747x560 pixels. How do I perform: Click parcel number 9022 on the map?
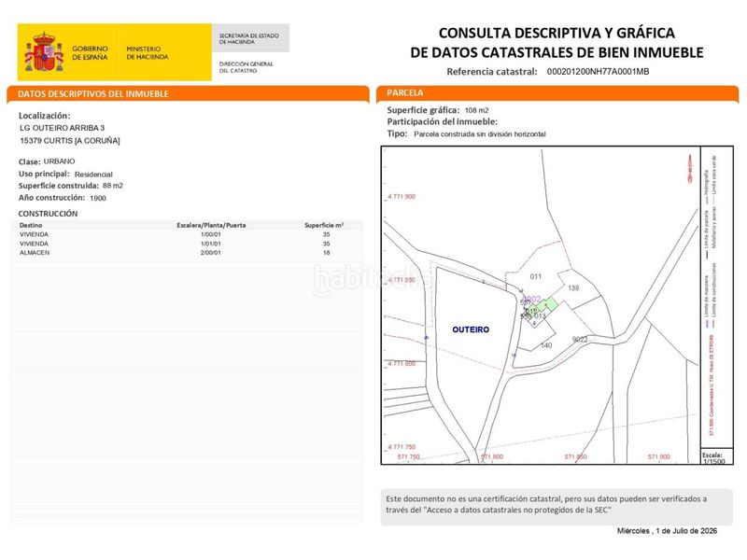[580, 339]
